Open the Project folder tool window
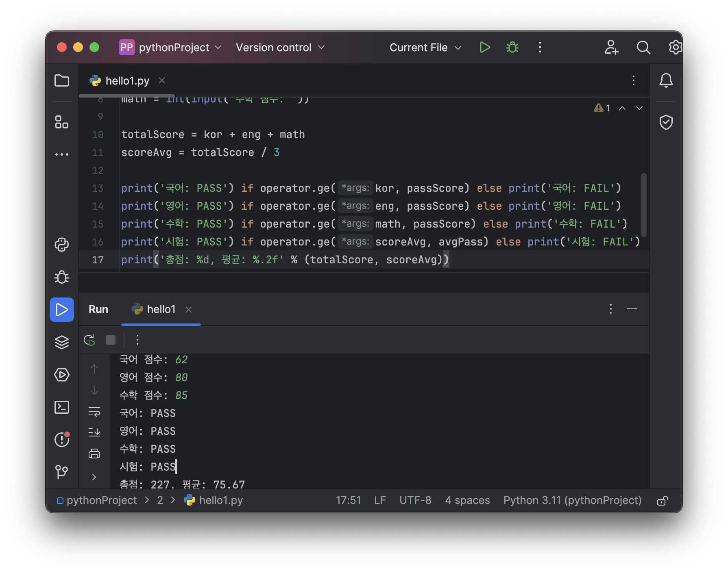This screenshot has width=728, height=573. point(62,80)
